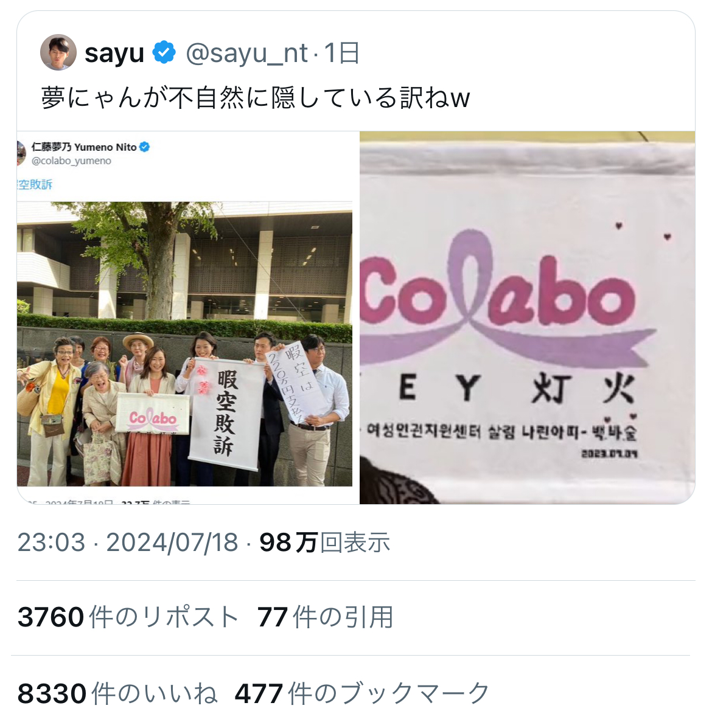View the 8330 件のいいね likes list
Viewport: 712px width, 728px height.
click(x=117, y=693)
